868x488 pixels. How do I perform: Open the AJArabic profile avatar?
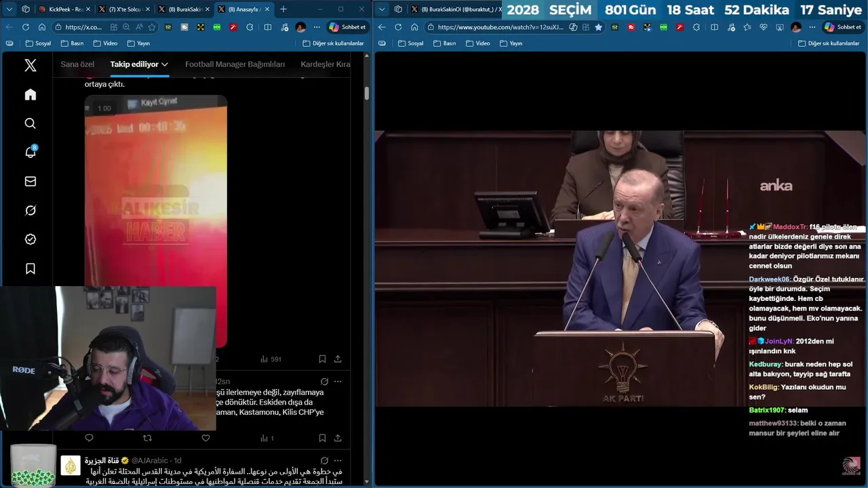(71, 465)
